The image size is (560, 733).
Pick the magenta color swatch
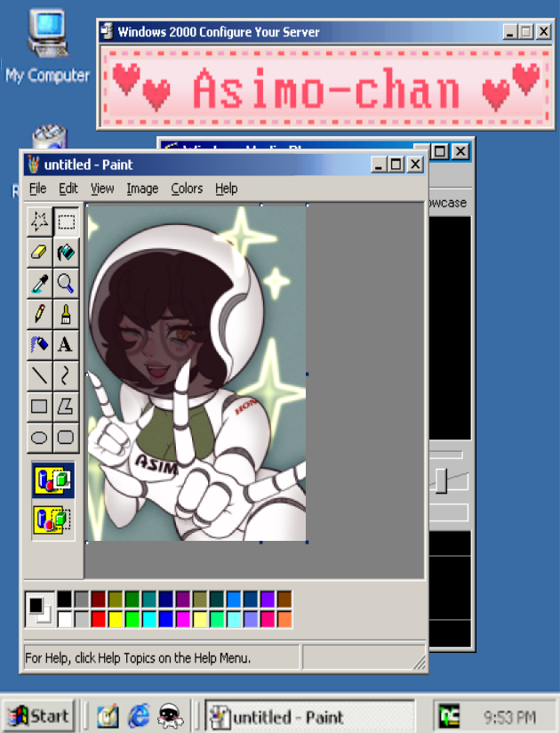(x=183, y=619)
